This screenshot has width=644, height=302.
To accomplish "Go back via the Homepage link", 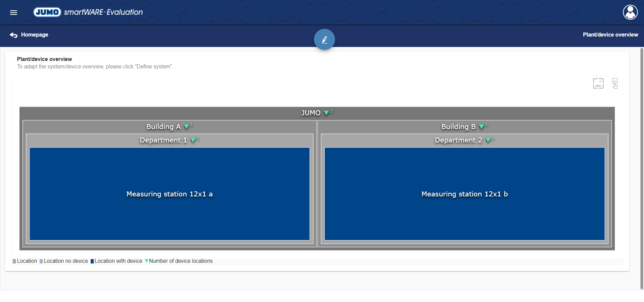I will click(35, 35).
